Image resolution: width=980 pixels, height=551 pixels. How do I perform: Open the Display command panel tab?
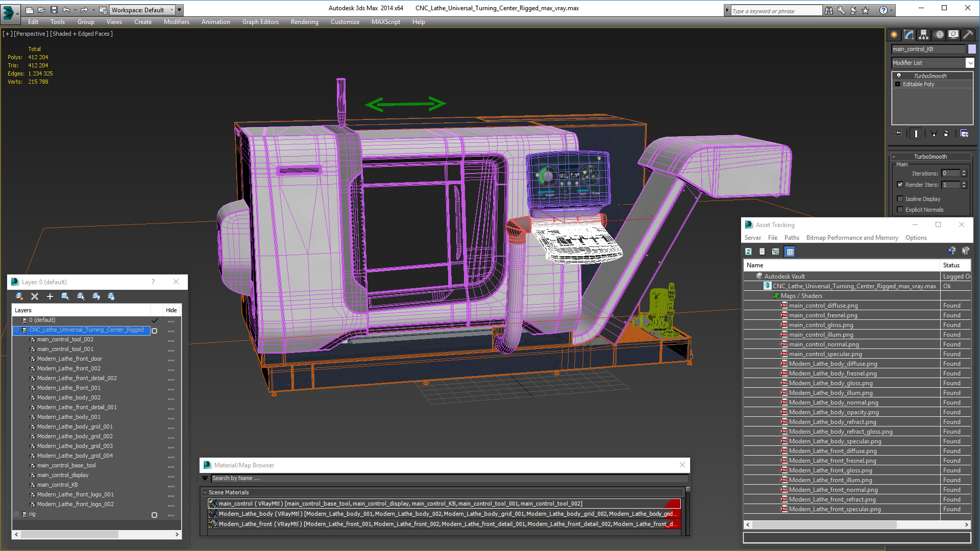[x=953, y=35]
